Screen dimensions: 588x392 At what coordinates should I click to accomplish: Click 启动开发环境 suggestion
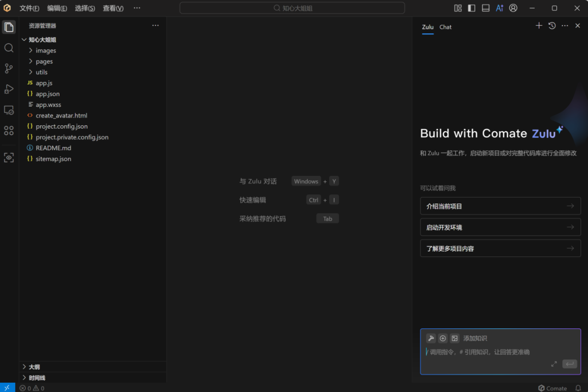tap(500, 228)
